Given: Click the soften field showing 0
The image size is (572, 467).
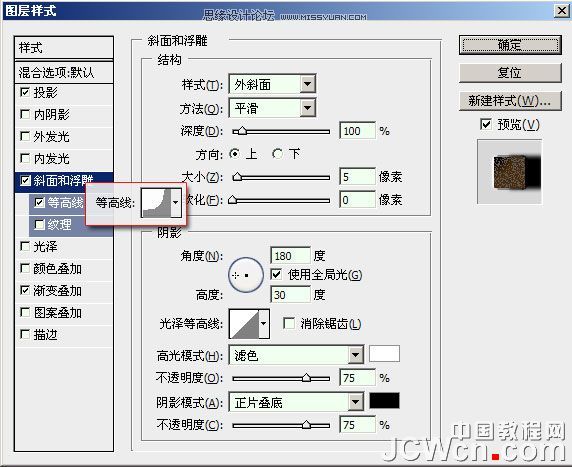Looking at the screenshot, I should point(358,200).
